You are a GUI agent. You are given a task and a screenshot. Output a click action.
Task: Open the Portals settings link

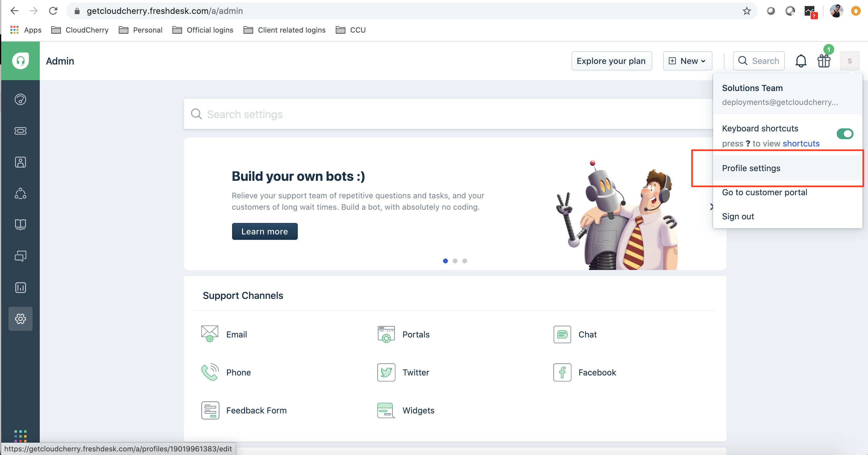tap(416, 334)
